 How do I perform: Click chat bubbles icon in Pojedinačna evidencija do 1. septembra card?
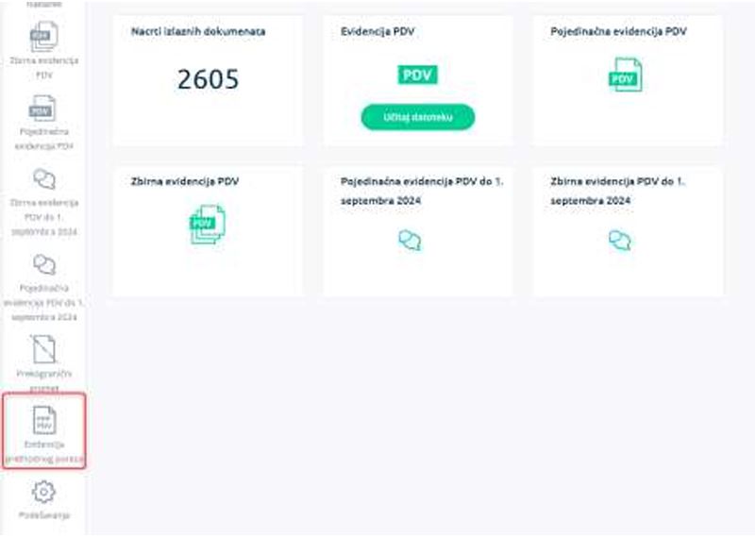point(410,240)
